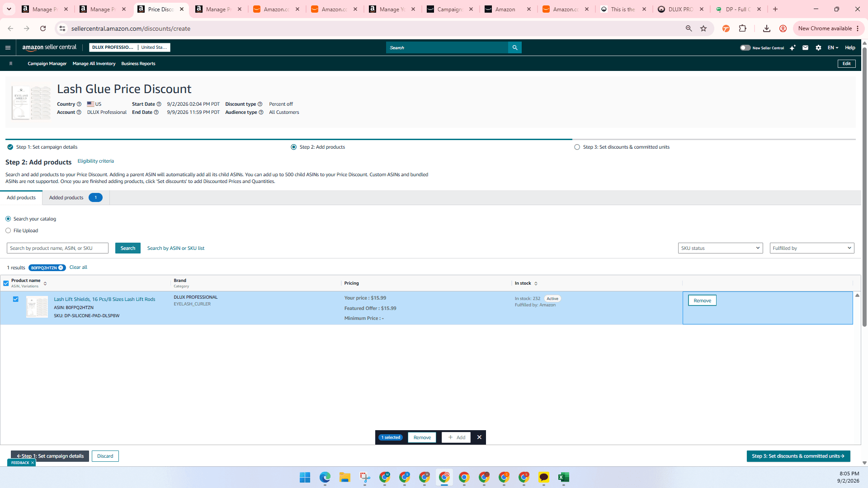Open the DLUX Professional account switcher
Viewport: 868px width, 488px height.
click(129, 47)
